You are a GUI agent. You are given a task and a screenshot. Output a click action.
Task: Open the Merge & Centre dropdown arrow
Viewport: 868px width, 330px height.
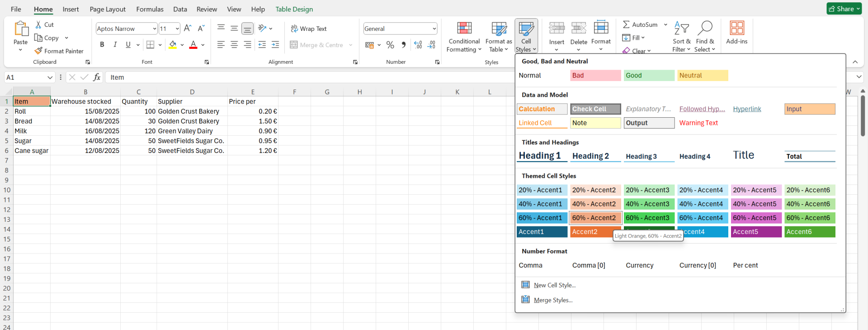tap(351, 45)
